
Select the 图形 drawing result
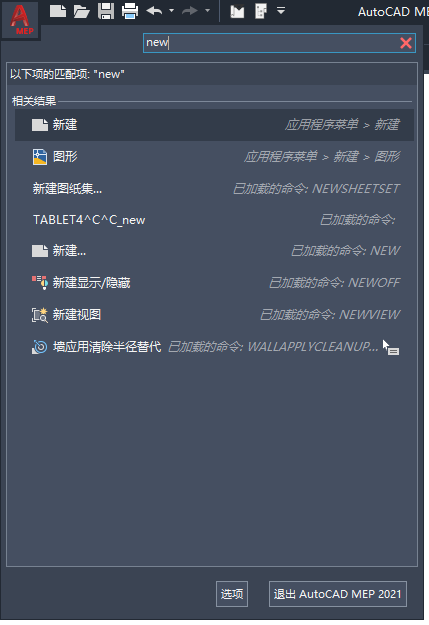coord(214,157)
